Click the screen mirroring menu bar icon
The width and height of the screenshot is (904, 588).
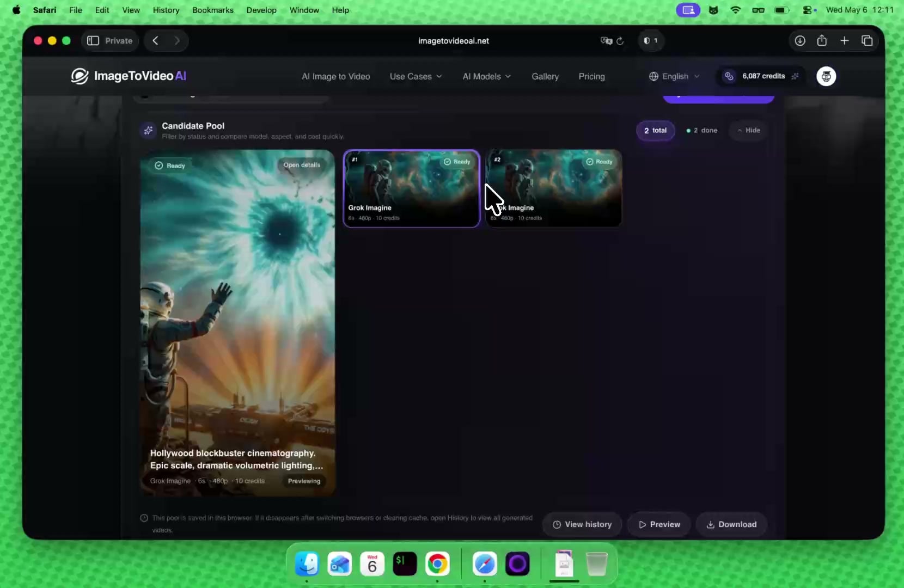tap(688, 10)
